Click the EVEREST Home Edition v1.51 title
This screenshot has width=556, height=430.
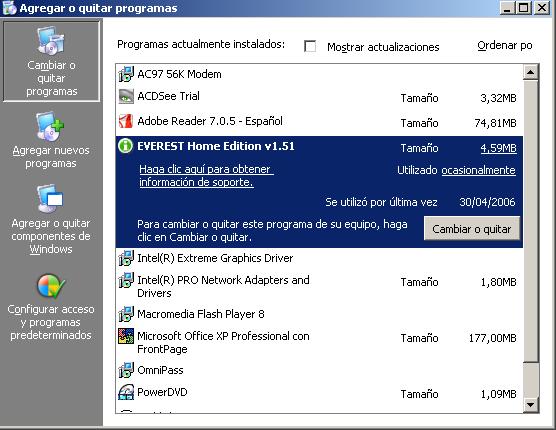coord(216,146)
